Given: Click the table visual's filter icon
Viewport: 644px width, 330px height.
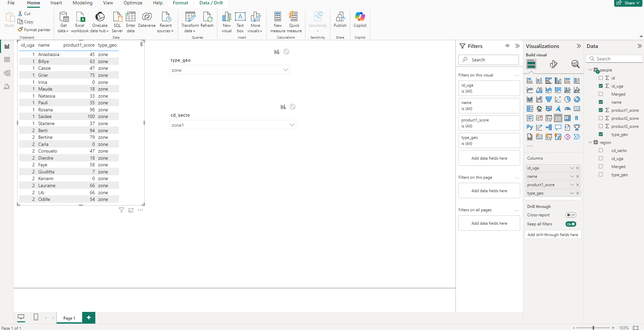Looking at the screenshot, I should 121,210.
